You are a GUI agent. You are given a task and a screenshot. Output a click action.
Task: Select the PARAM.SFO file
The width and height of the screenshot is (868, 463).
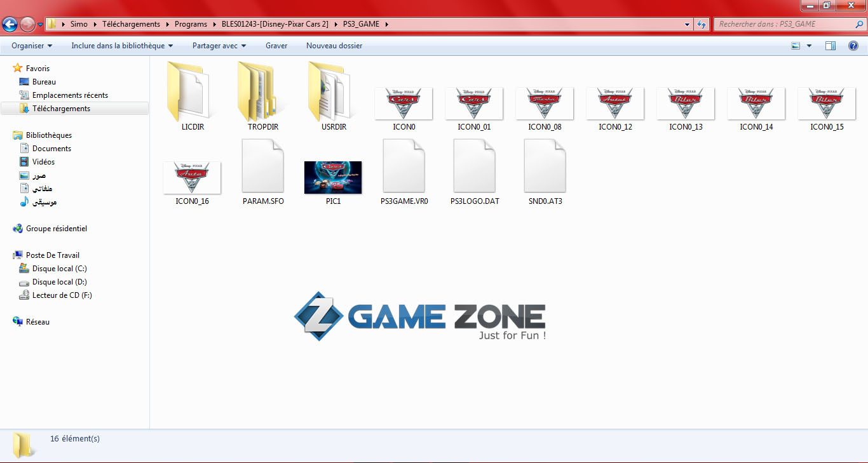(x=262, y=166)
